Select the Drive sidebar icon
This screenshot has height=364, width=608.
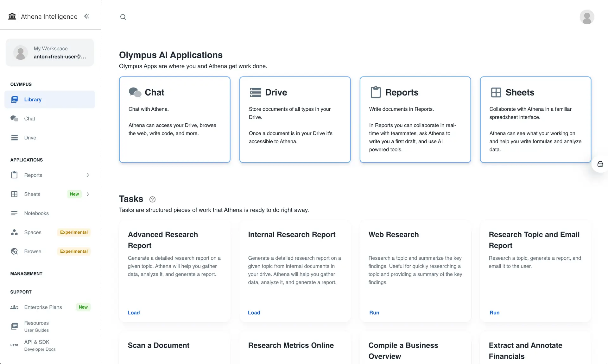click(14, 137)
